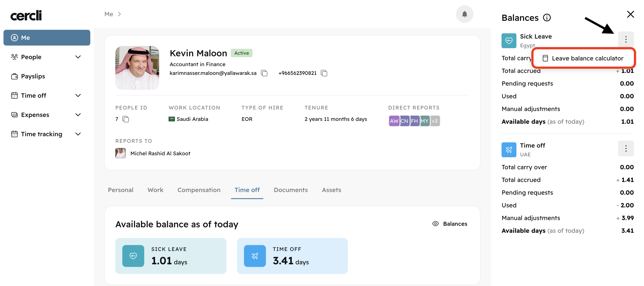Image resolution: width=644 pixels, height=286 pixels.
Task: Select Leave balance calculator menu item
Action: click(x=584, y=58)
